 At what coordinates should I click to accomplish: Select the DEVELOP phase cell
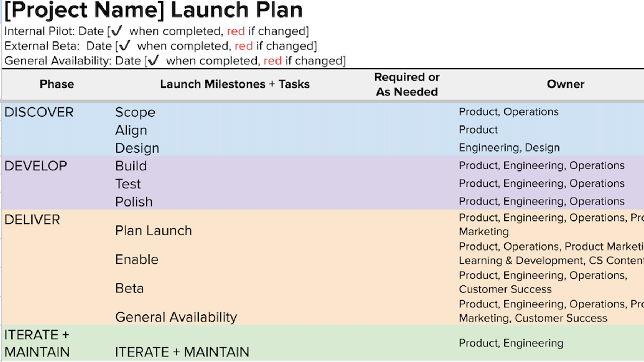click(36, 166)
